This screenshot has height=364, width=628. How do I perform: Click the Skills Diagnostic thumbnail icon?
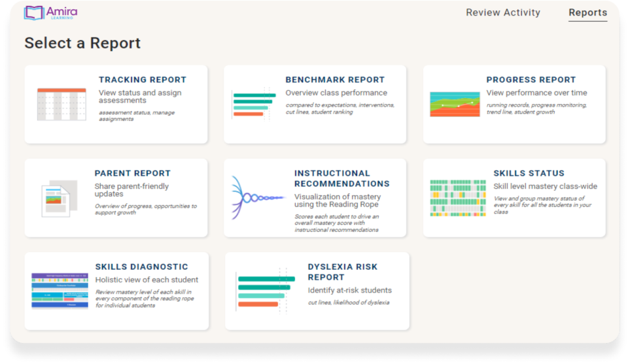tap(60, 291)
